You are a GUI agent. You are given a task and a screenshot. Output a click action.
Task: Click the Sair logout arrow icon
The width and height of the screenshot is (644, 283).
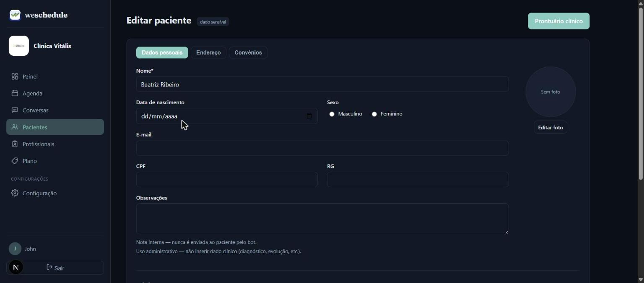[x=49, y=267]
